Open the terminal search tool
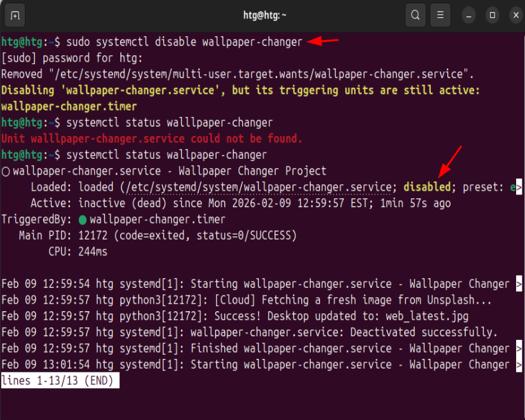This screenshot has width=525, height=420. (x=415, y=15)
